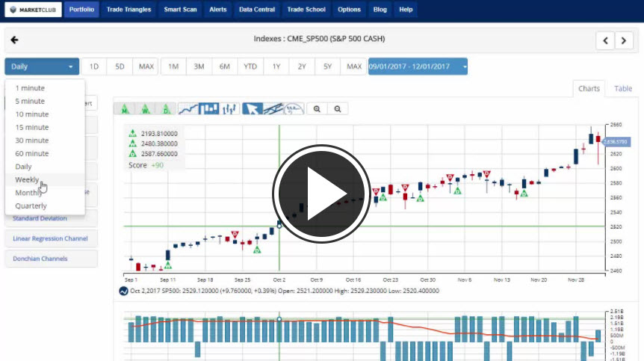The width and height of the screenshot is (644, 361).
Task: Add Linear Regression Channel study
Action: coord(52,238)
